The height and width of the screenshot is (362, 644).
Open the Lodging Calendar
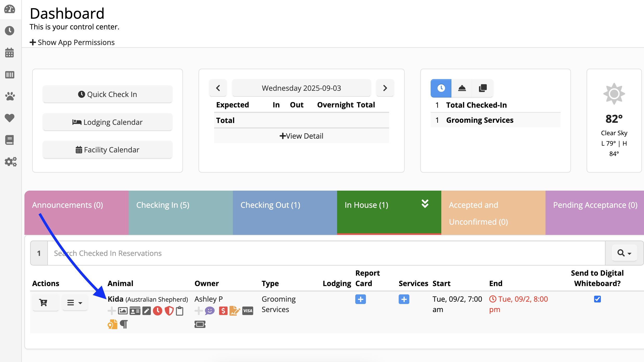108,122
